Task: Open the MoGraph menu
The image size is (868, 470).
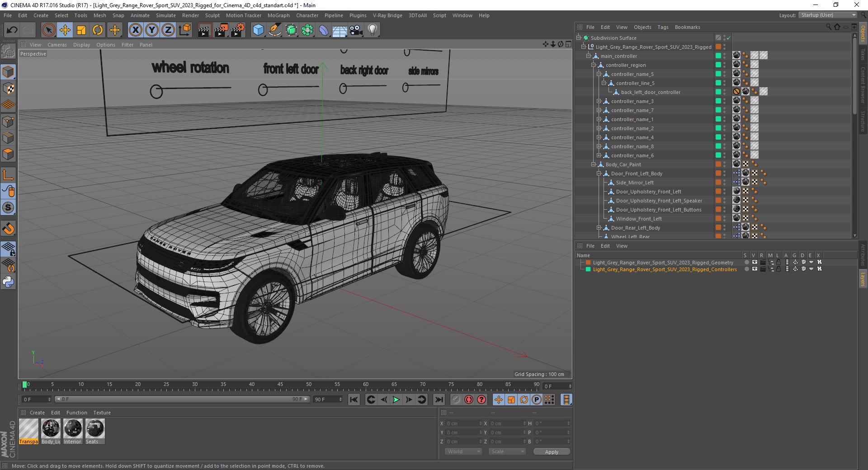Action: pos(278,15)
